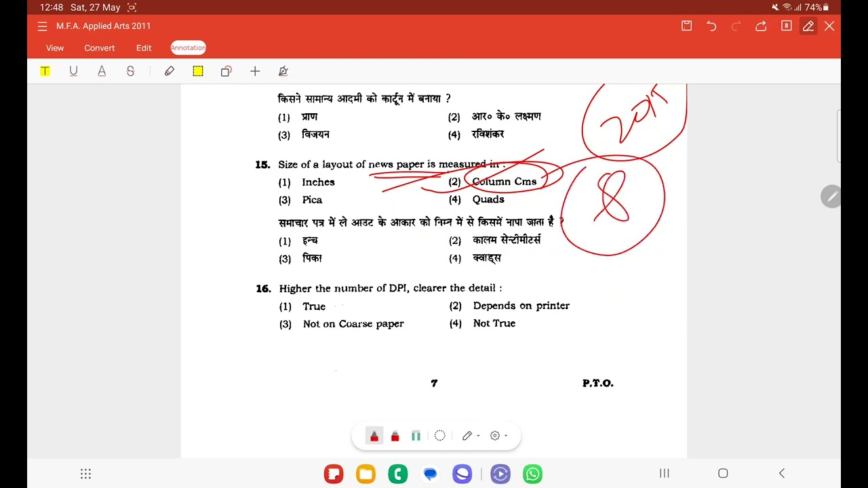The width and height of the screenshot is (868, 488).
Task: Select the ink signature pen tool
Action: [x=283, y=71]
